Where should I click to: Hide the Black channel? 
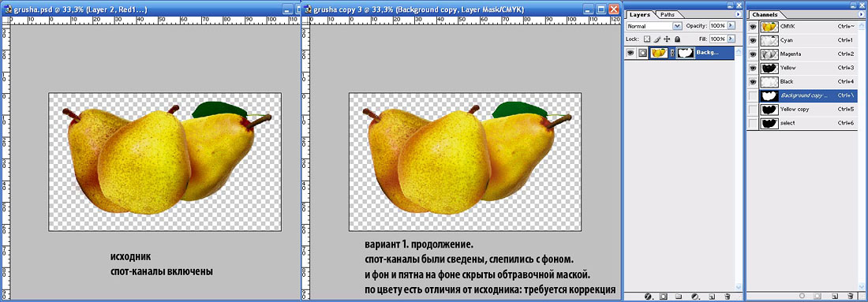(752, 81)
